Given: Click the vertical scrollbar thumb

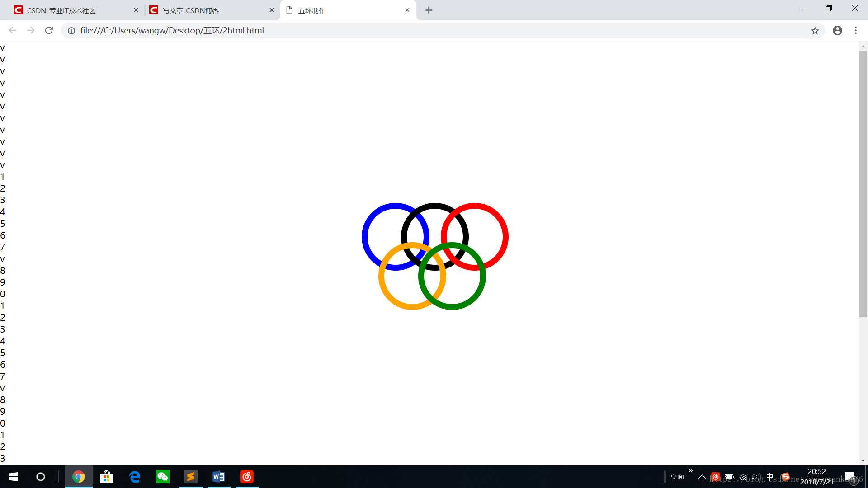Looking at the screenshot, I should click(x=863, y=184).
